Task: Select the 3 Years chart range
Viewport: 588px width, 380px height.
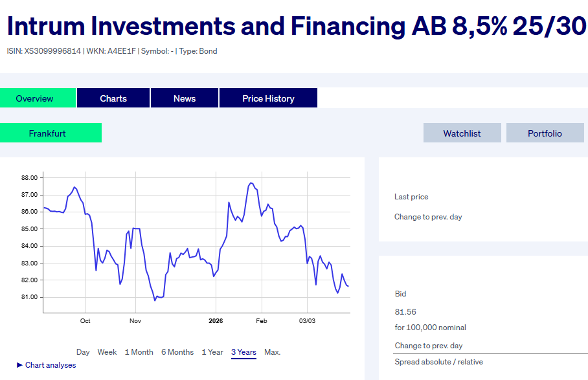Action: (x=243, y=352)
